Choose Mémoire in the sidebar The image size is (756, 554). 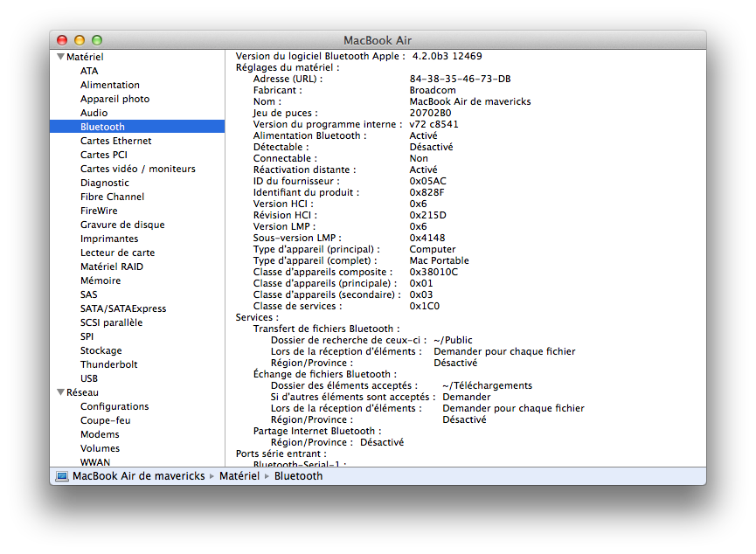click(x=101, y=280)
